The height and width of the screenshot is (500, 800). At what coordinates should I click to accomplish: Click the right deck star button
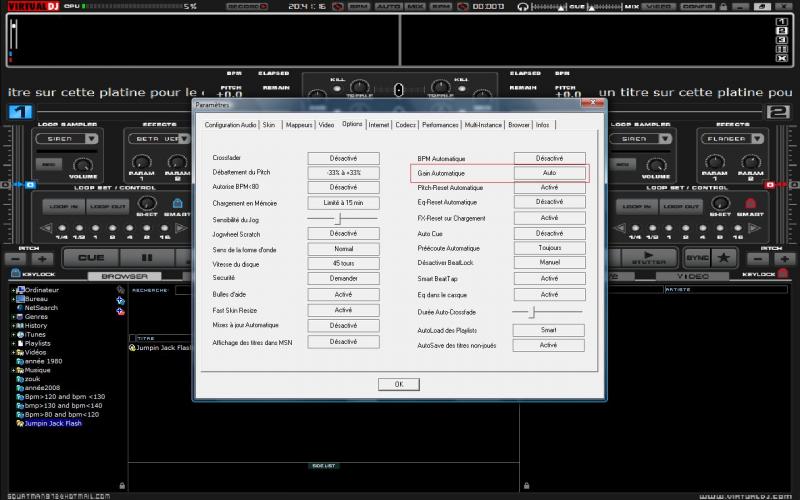click(723, 258)
